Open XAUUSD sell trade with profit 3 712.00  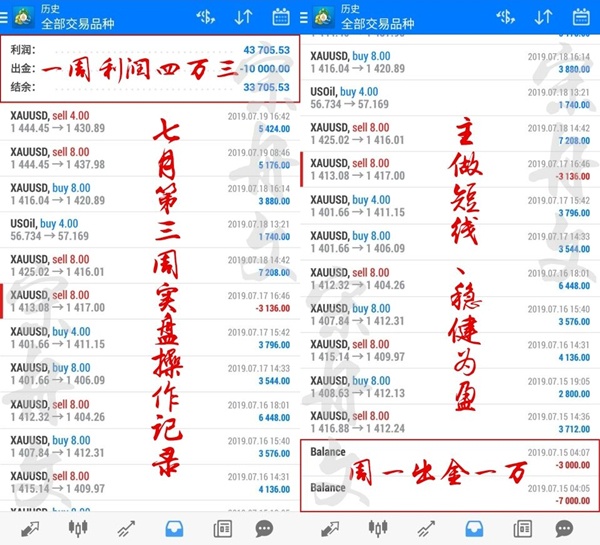click(x=450, y=422)
